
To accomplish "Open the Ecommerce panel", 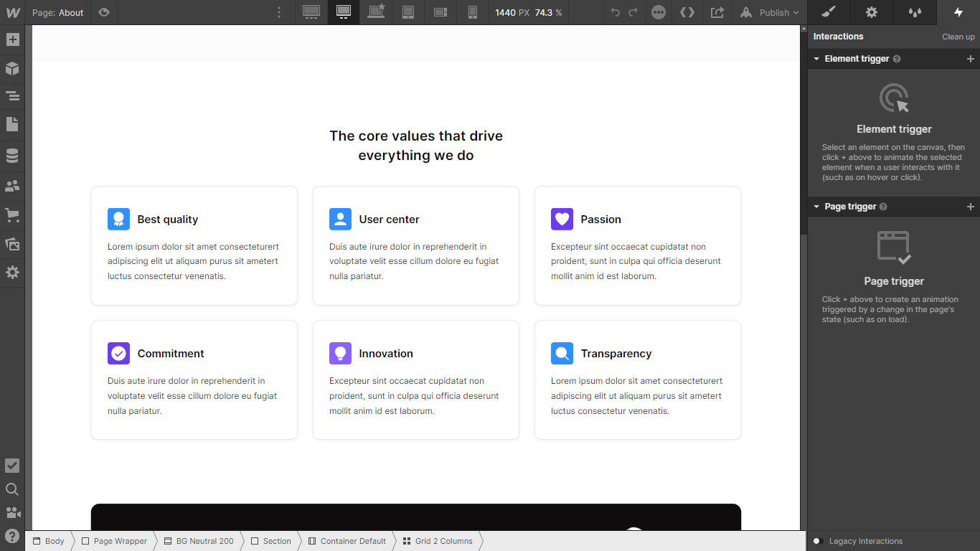I will [x=11, y=214].
